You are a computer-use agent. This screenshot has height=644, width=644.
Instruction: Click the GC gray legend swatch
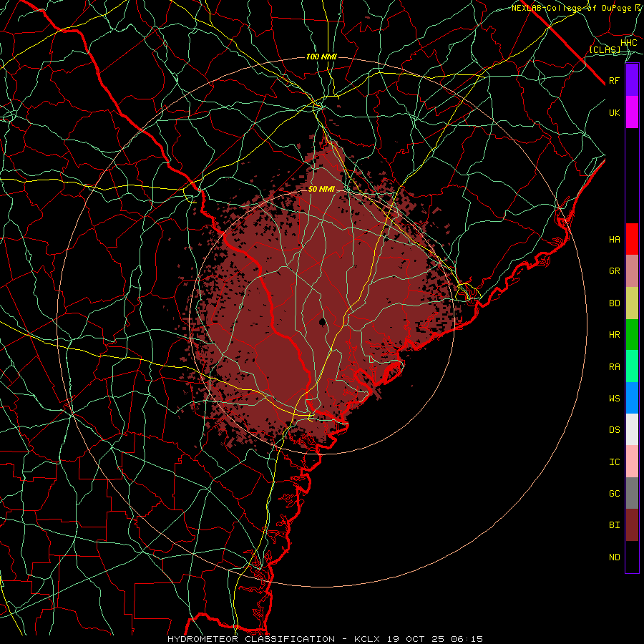632,493
